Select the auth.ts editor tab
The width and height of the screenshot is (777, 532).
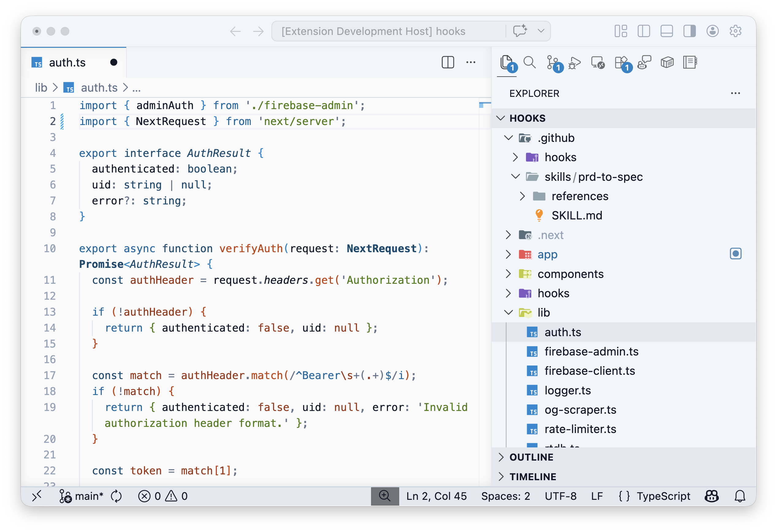point(67,62)
